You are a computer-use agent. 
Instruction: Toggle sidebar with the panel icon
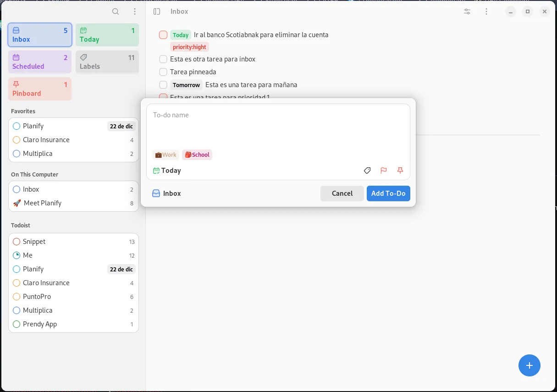pyautogui.click(x=157, y=11)
